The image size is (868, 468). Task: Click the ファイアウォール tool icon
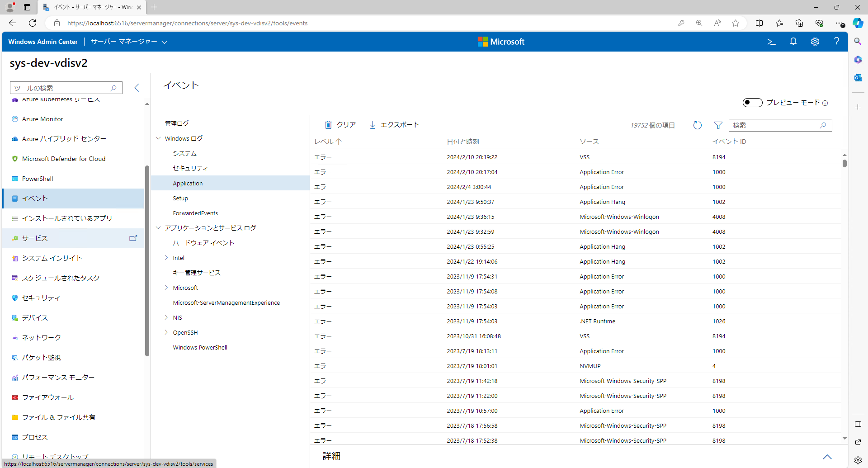[15, 397]
